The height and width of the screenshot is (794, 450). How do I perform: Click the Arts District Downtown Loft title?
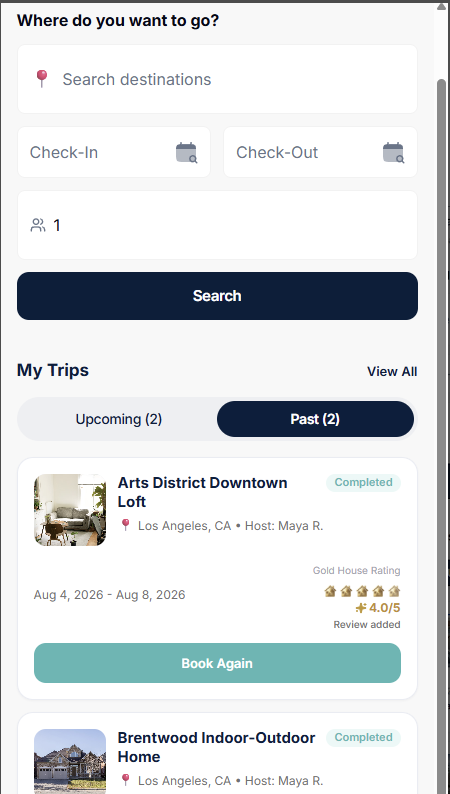coord(202,492)
